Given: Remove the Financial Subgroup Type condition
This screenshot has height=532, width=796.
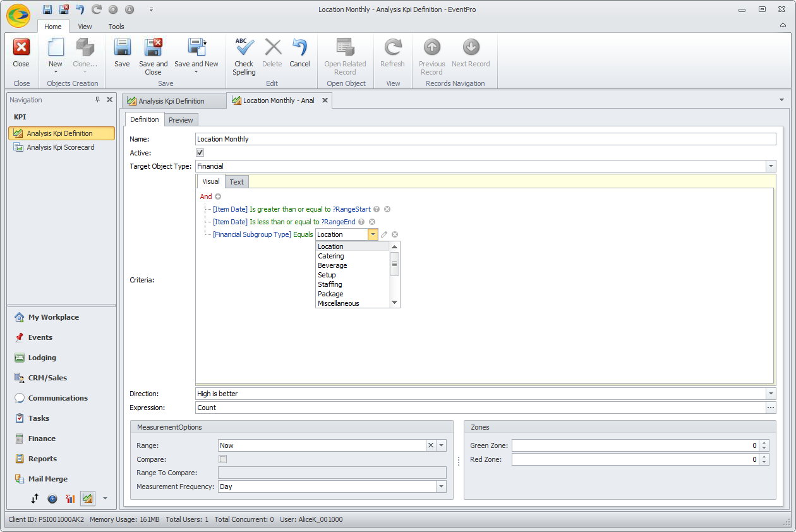Looking at the screenshot, I should click(x=395, y=234).
